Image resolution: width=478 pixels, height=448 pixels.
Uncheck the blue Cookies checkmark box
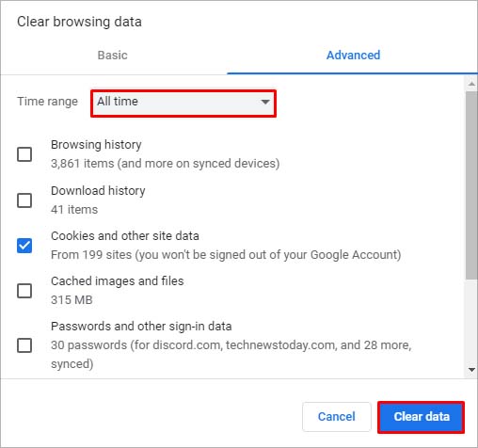tap(24, 246)
